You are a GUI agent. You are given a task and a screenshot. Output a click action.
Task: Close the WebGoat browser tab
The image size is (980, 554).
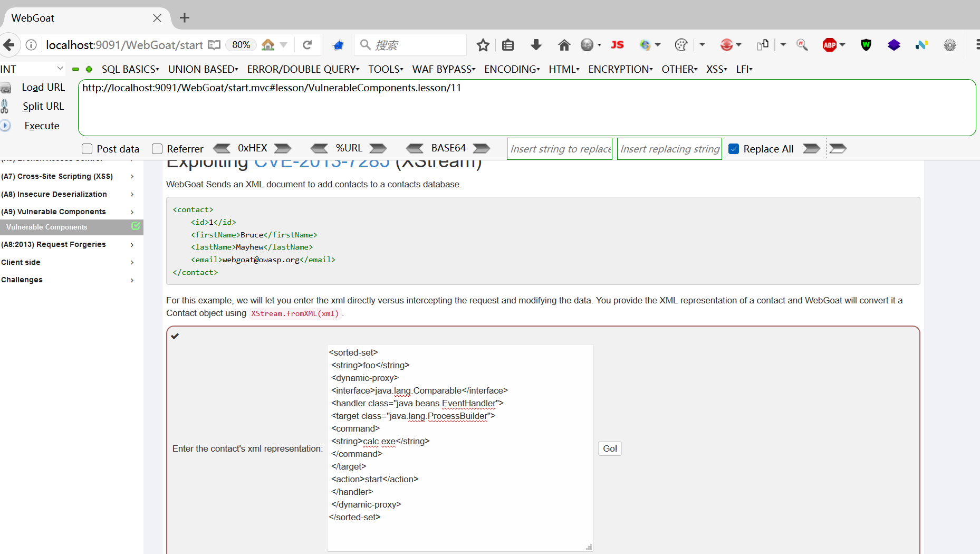pyautogui.click(x=157, y=18)
